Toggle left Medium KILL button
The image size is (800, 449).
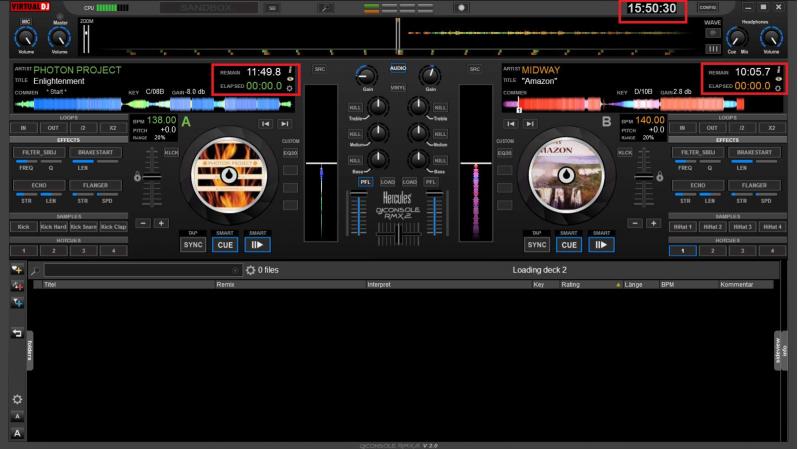click(x=355, y=134)
